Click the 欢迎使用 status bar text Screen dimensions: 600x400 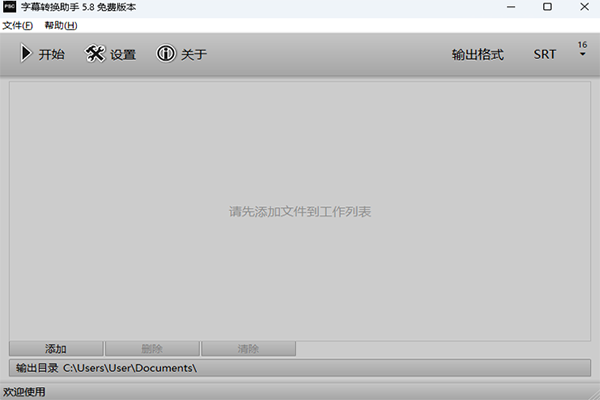coord(24,392)
